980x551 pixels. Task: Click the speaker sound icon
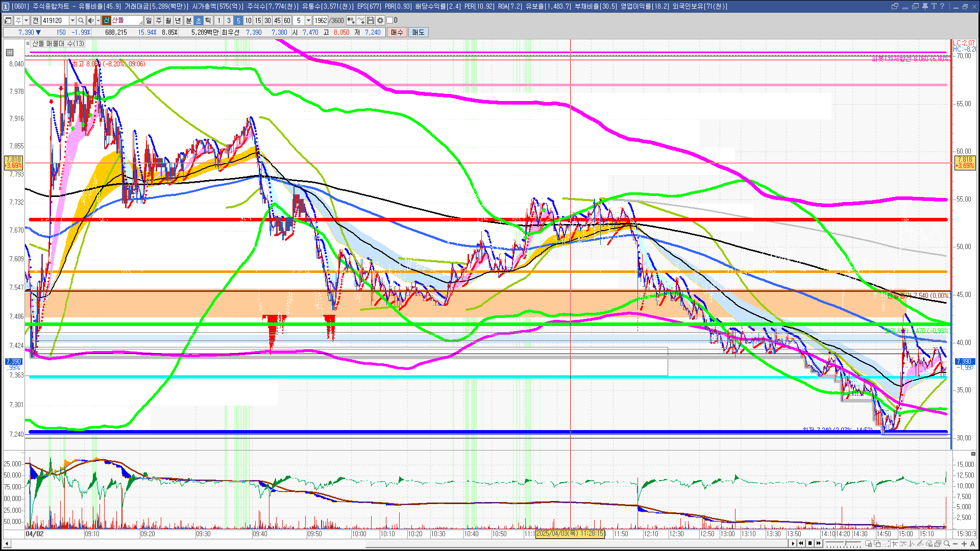click(91, 20)
